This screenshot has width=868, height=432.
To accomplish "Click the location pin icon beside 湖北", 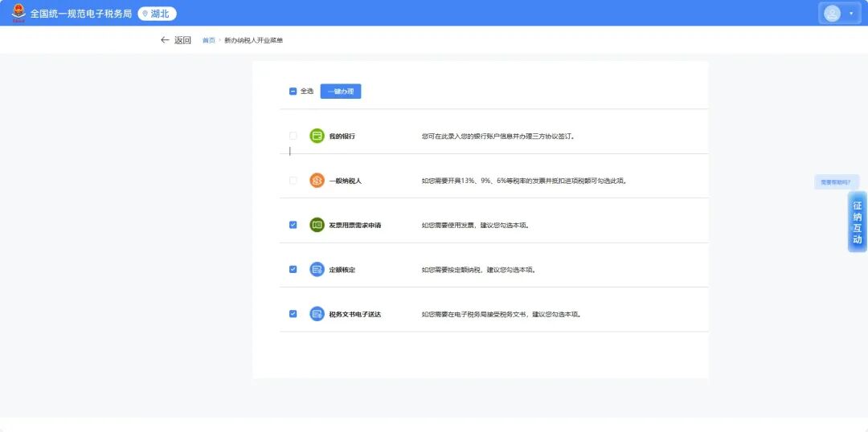I will (x=145, y=14).
